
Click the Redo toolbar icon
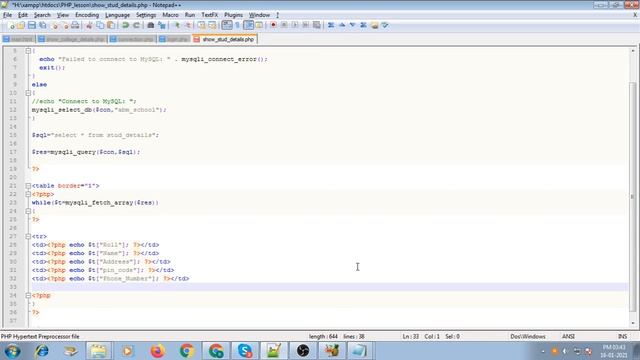tap(136, 25)
